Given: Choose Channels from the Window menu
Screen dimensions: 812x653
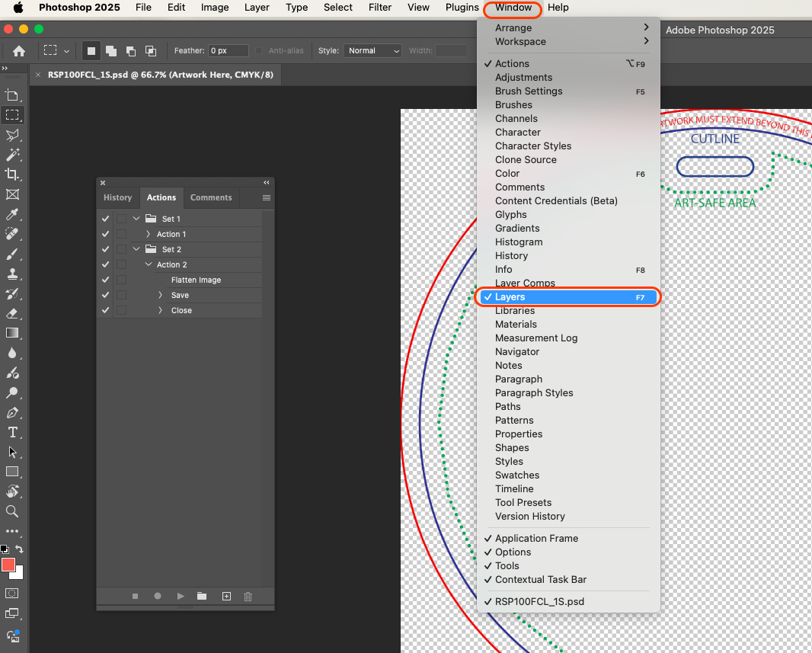Looking at the screenshot, I should 568,119.
